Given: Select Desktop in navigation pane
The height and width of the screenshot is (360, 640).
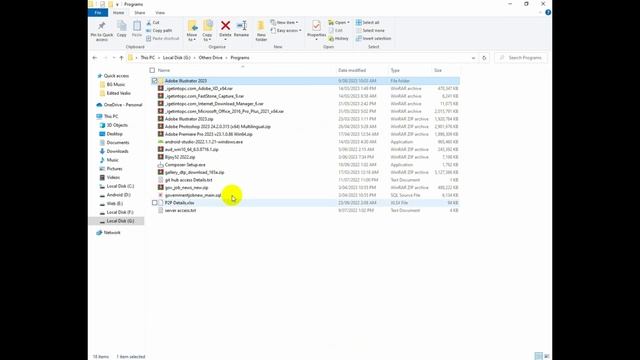Looking at the screenshot, I should click(114, 134).
